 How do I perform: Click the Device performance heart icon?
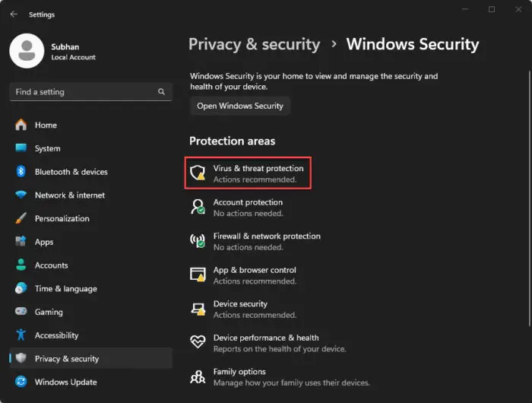tap(198, 342)
